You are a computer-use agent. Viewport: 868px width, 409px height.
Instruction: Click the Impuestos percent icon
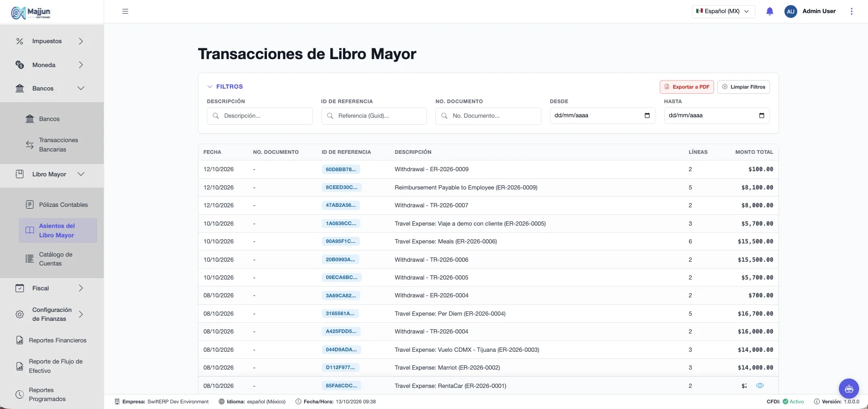(x=20, y=41)
